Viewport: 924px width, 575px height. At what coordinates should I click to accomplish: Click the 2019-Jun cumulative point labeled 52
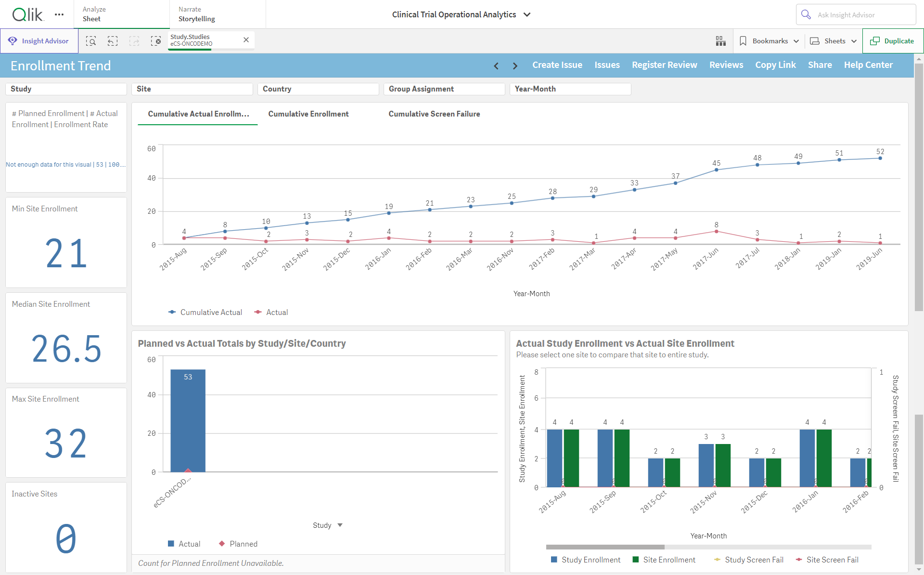880,158
